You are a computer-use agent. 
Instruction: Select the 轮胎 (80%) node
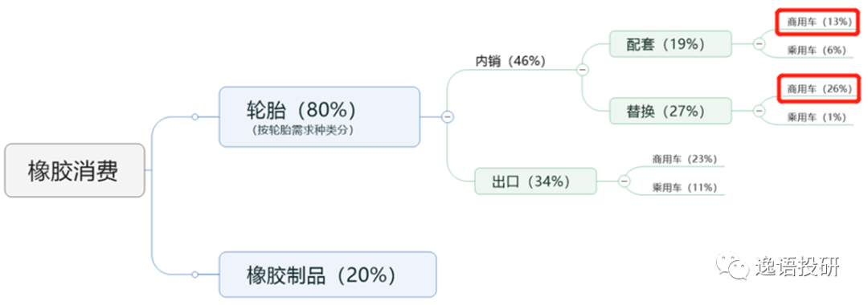click(319, 116)
